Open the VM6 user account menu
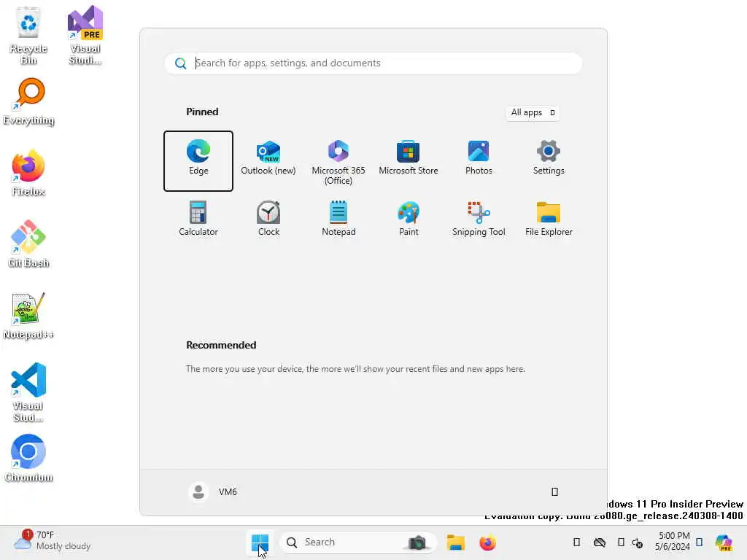Viewport: 747px width, 560px height. point(213,492)
